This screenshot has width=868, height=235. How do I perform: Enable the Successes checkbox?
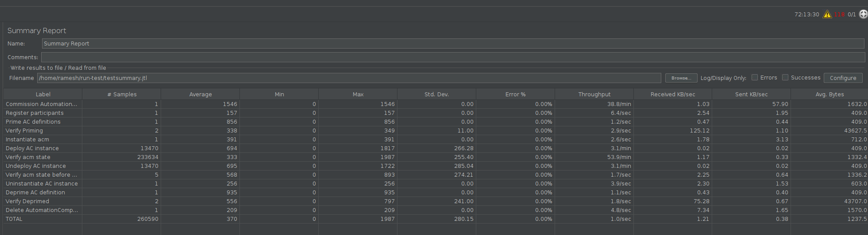pos(785,77)
